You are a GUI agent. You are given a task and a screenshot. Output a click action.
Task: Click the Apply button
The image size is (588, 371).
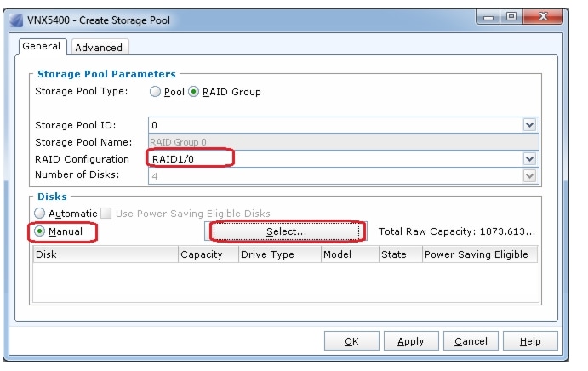(x=411, y=341)
